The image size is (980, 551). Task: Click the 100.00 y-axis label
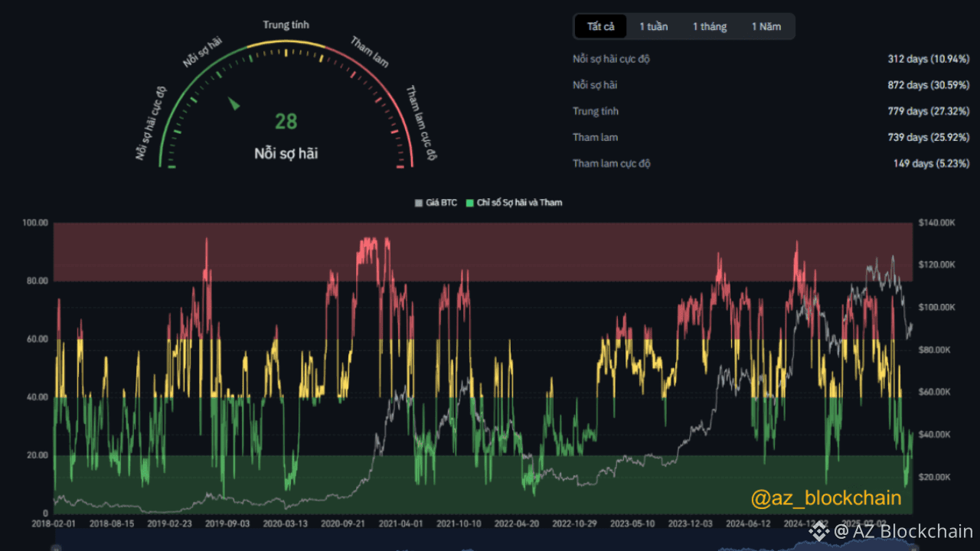[x=35, y=223]
